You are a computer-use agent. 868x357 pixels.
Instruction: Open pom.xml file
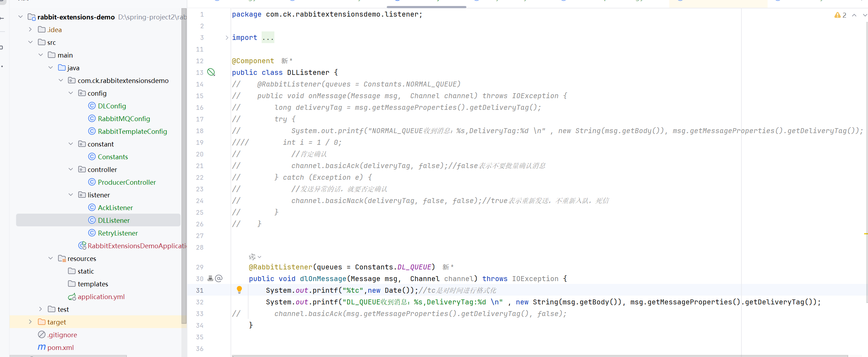60,347
